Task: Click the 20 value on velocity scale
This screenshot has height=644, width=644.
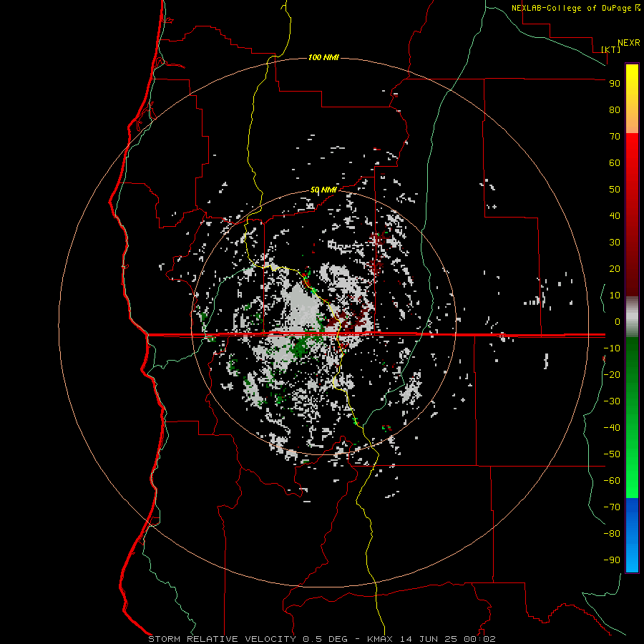Action: [615, 269]
